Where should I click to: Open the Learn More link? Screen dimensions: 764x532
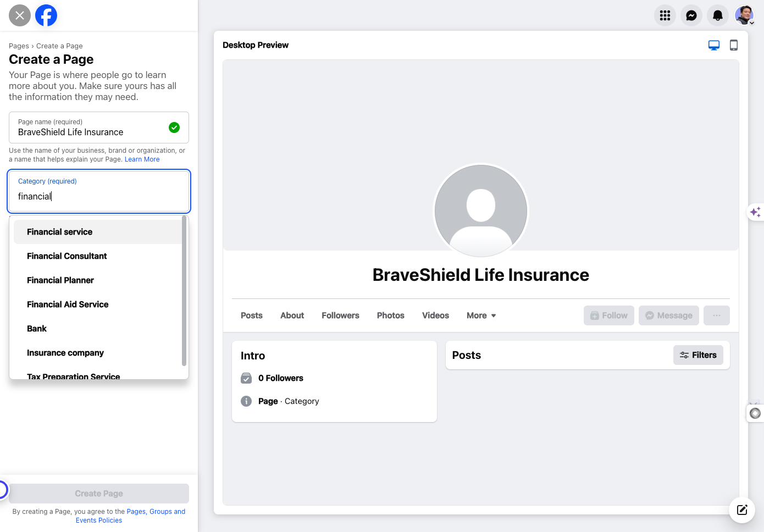click(x=142, y=159)
